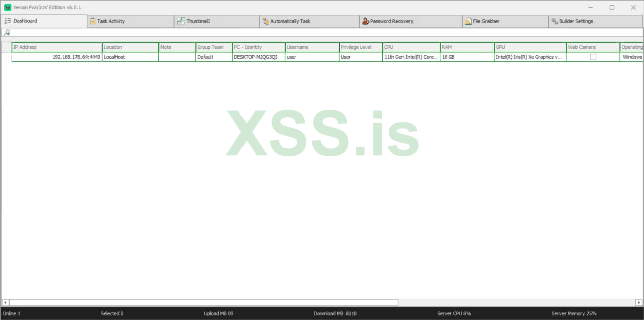Show the Builder Settings tab
The width and height of the screenshot is (644, 320).
(x=596, y=21)
